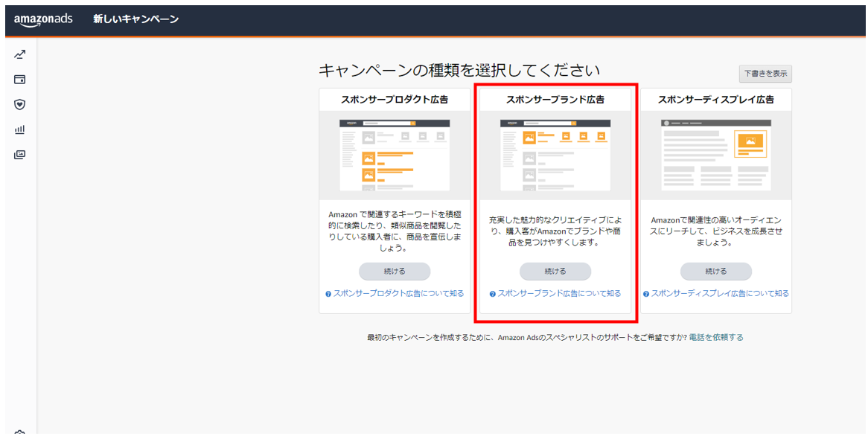Click the 新しいキャンペーン header title
Viewport: 868px width, 436px height.
[x=135, y=19]
